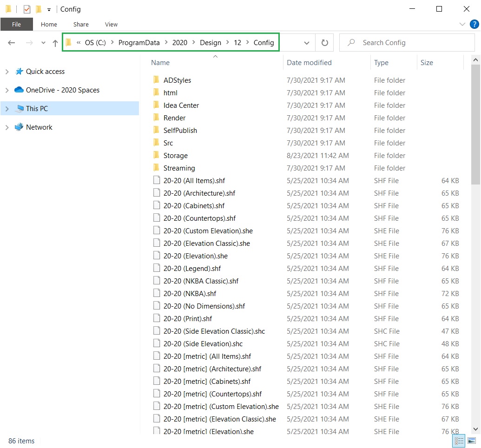This screenshot has height=448, width=481.
Task: Go up one folder level
Action: click(x=55, y=43)
